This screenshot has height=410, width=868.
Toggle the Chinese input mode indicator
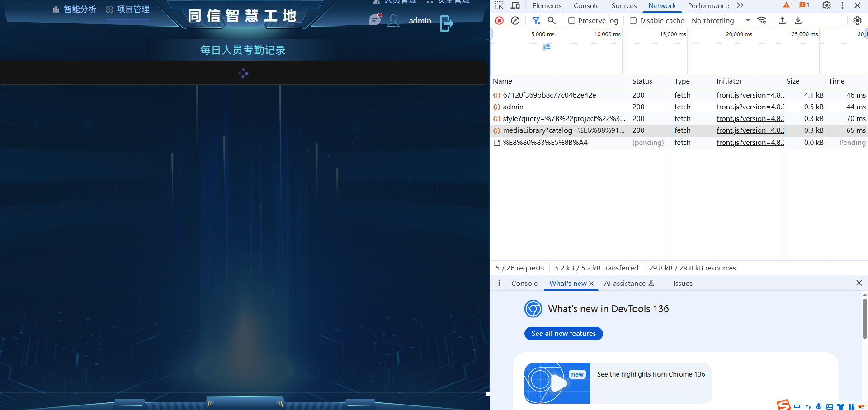click(797, 407)
